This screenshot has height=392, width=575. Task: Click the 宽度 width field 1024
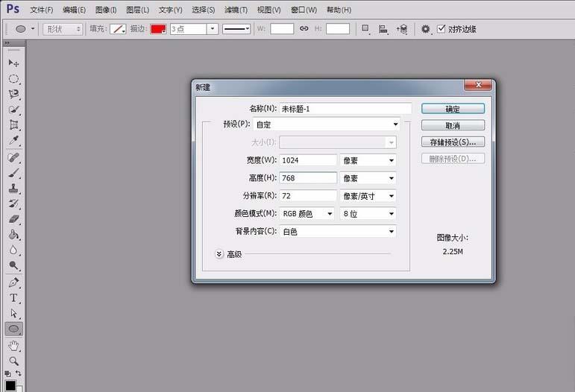click(x=308, y=160)
